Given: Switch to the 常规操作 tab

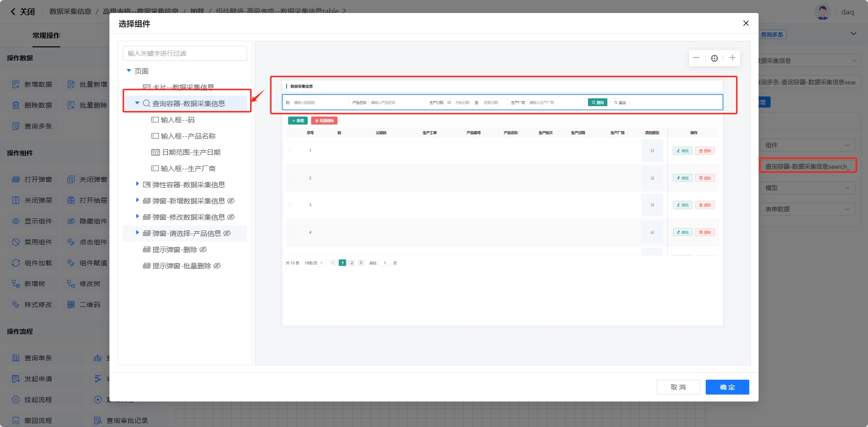Looking at the screenshot, I should coord(46,35).
